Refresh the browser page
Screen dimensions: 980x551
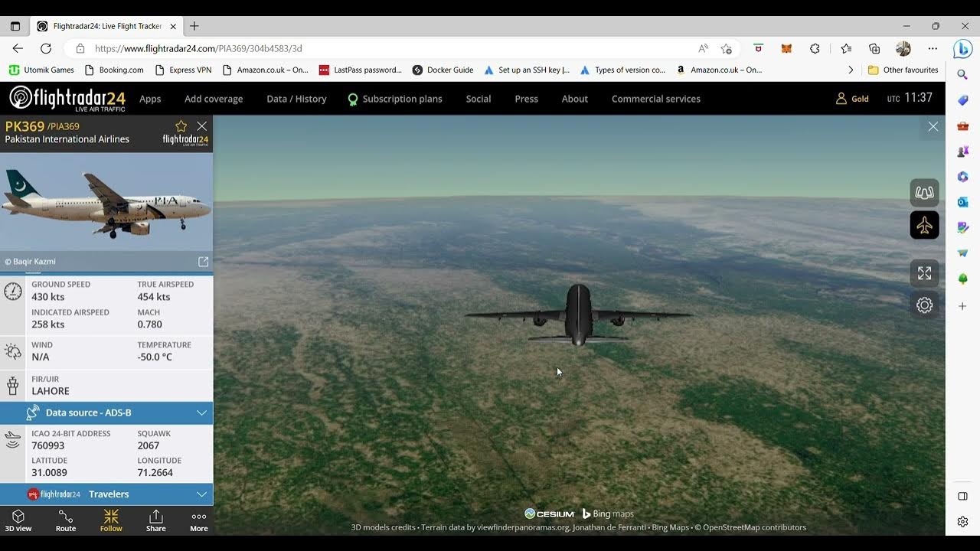click(46, 48)
